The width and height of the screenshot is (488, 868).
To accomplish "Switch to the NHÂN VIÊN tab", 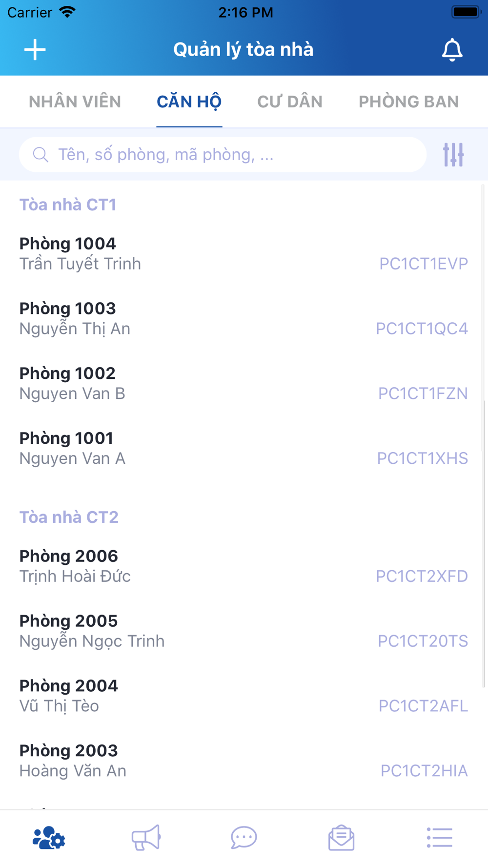I will pos(75,102).
